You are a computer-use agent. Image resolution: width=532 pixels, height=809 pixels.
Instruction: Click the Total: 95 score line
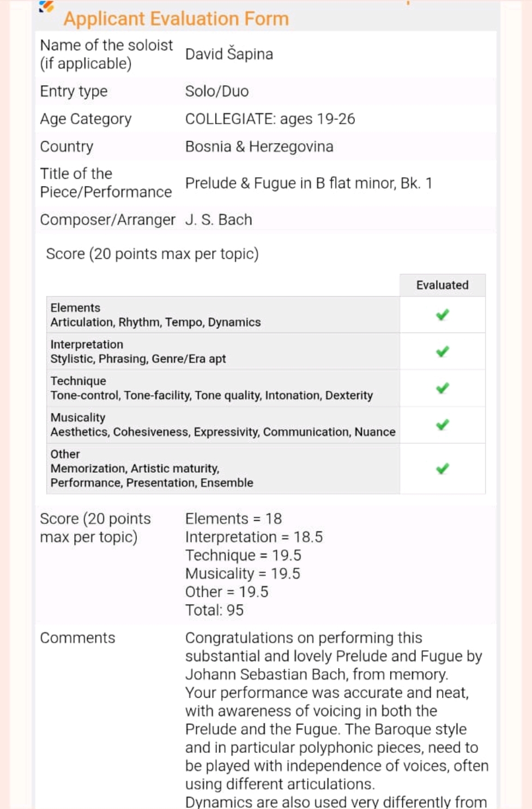tap(214, 610)
